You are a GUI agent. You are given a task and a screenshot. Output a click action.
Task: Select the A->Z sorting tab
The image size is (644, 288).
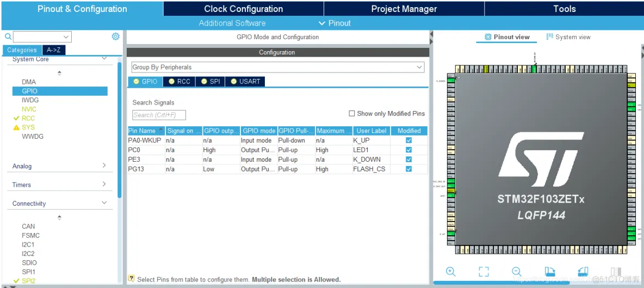(x=54, y=50)
